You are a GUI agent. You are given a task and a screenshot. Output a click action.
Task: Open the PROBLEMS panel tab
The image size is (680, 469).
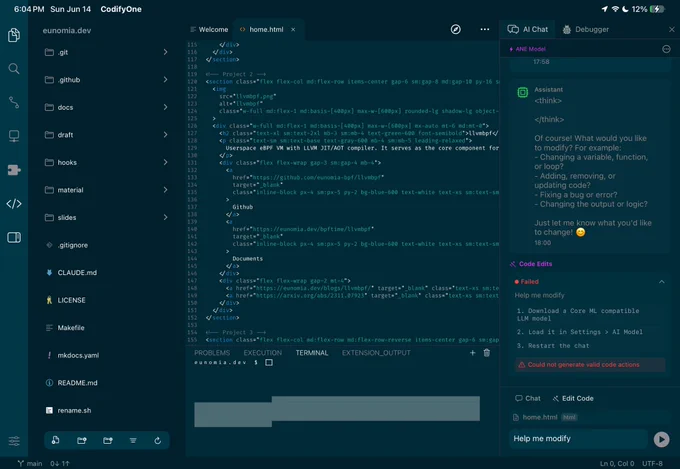coord(212,353)
